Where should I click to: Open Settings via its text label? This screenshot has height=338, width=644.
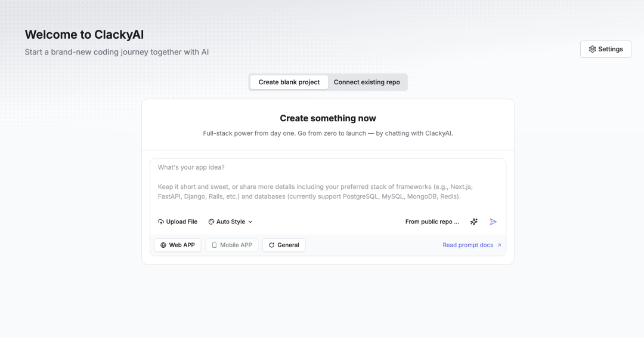click(x=611, y=49)
